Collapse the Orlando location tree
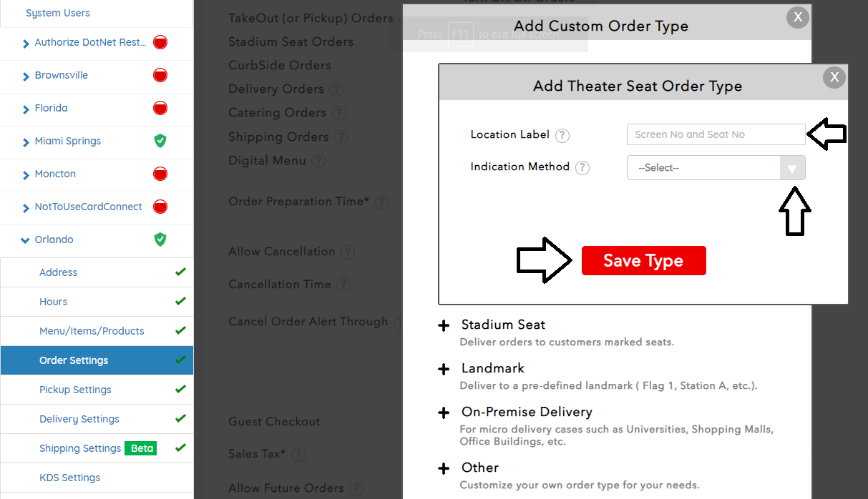868x499 pixels. (x=26, y=240)
